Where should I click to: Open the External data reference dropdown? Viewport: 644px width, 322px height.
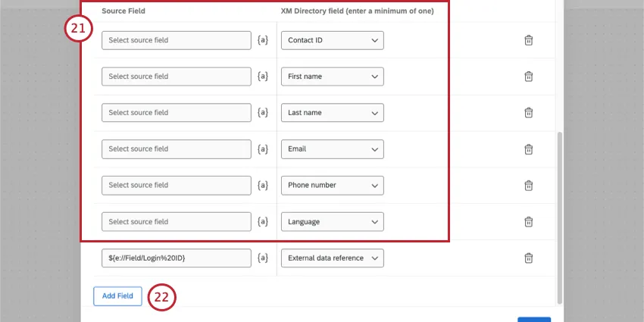332,258
